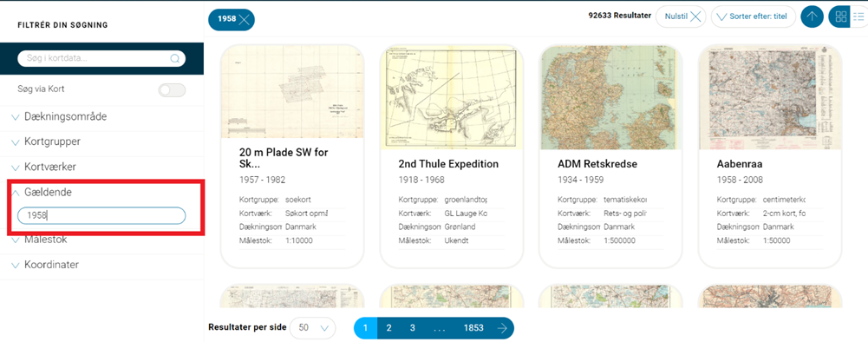This screenshot has height=342, width=868.
Task: Reverse sort order with arrow-up button
Action: (x=812, y=16)
